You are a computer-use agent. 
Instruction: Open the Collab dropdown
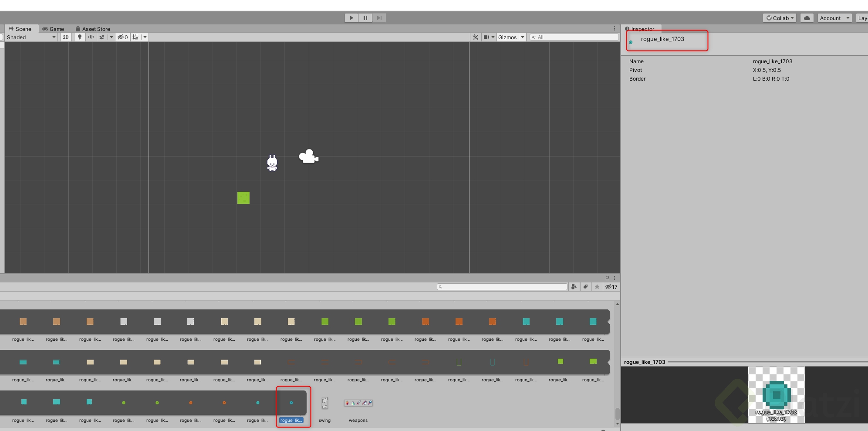pyautogui.click(x=780, y=18)
